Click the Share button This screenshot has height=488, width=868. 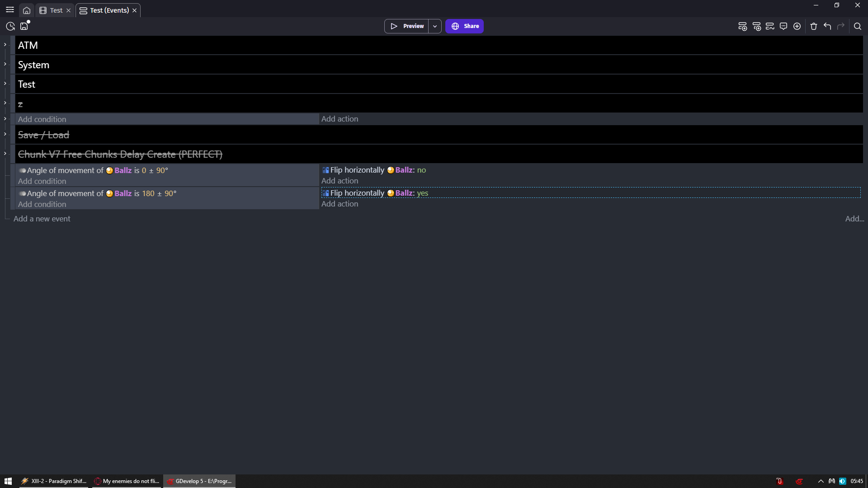tap(464, 26)
